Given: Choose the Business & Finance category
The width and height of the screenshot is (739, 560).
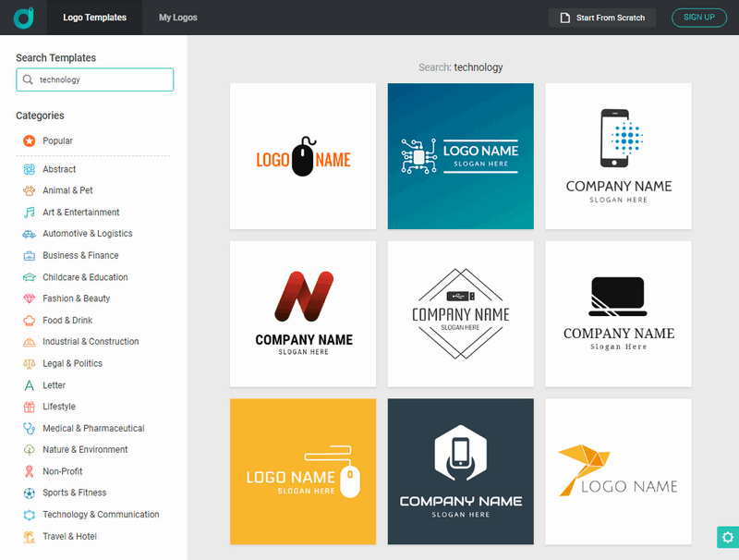Looking at the screenshot, I should click(x=80, y=256).
